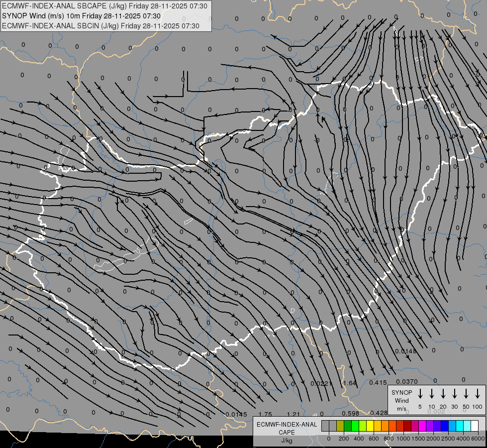Viewport: 487px width, 448px height.
Task: Click the 'm/s' unit in wind legend
Action: tap(401, 409)
